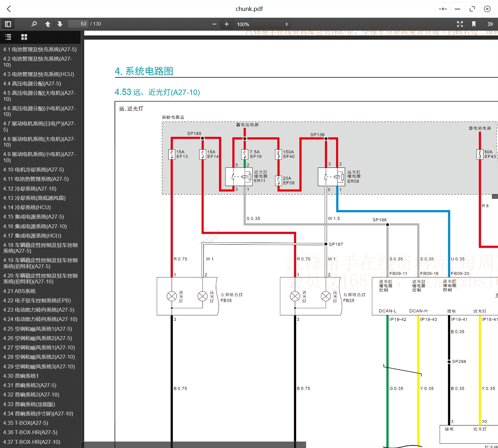Select outline entry 4.30 音响系统1
The height and width of the screenshot is (448, 498).
pos(21,376)
